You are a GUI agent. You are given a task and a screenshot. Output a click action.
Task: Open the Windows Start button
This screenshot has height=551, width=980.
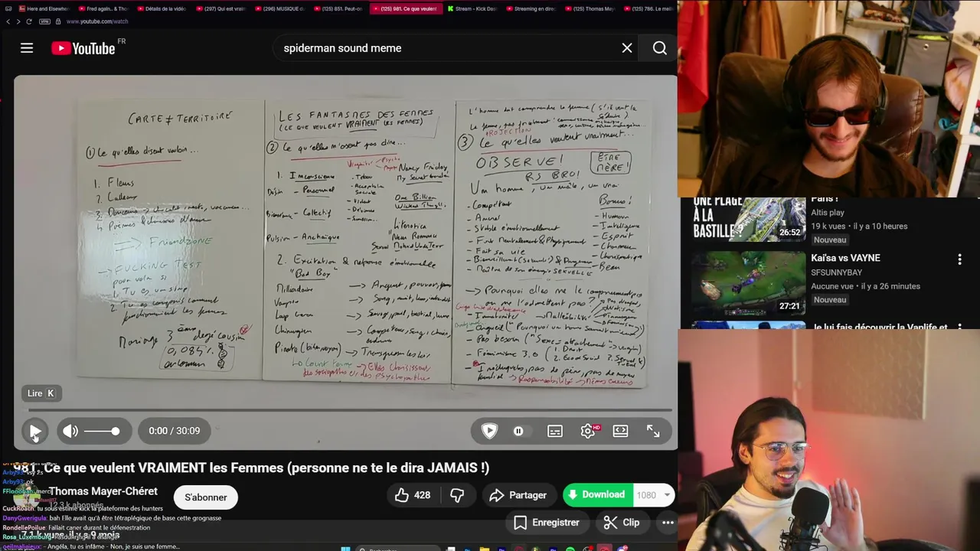point(345,548)
